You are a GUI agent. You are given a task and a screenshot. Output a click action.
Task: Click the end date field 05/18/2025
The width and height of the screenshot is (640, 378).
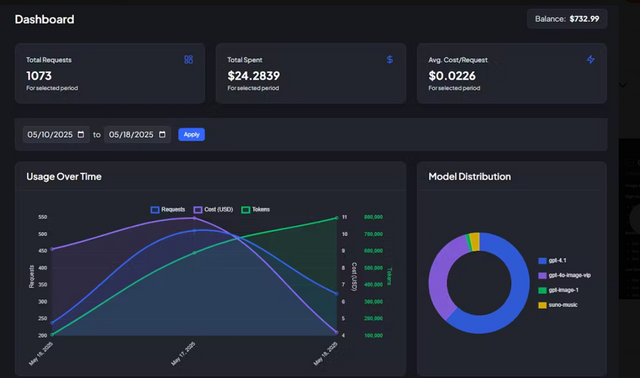coord(137,134)
